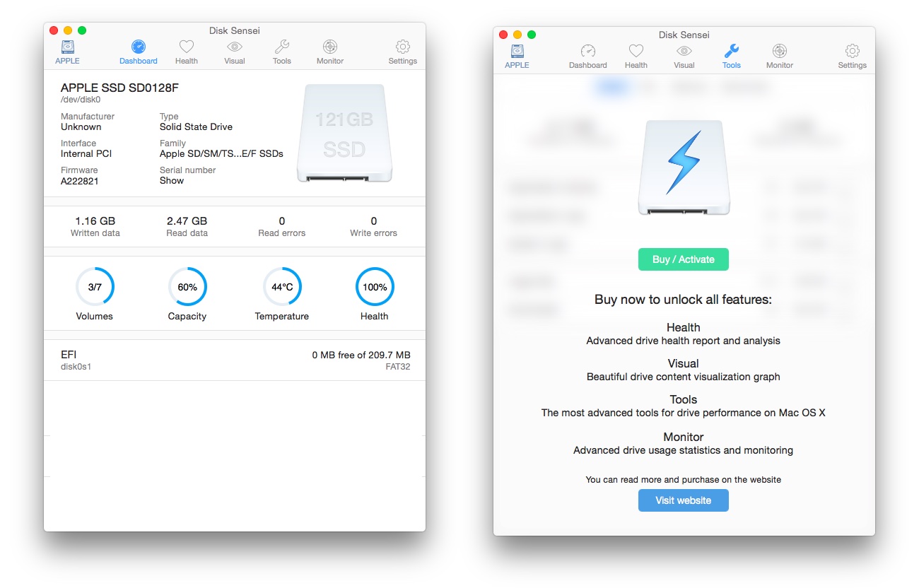The height and width of the screenshot is (588, 919).
Task: Switch to Visual via the eye icon, APPLE SSD window
Action: click(x=235, y=47)
